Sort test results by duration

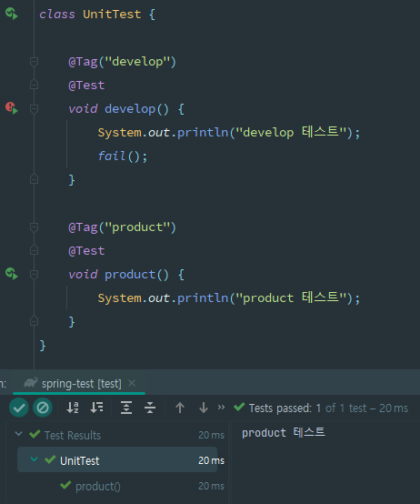coord(96,408)
